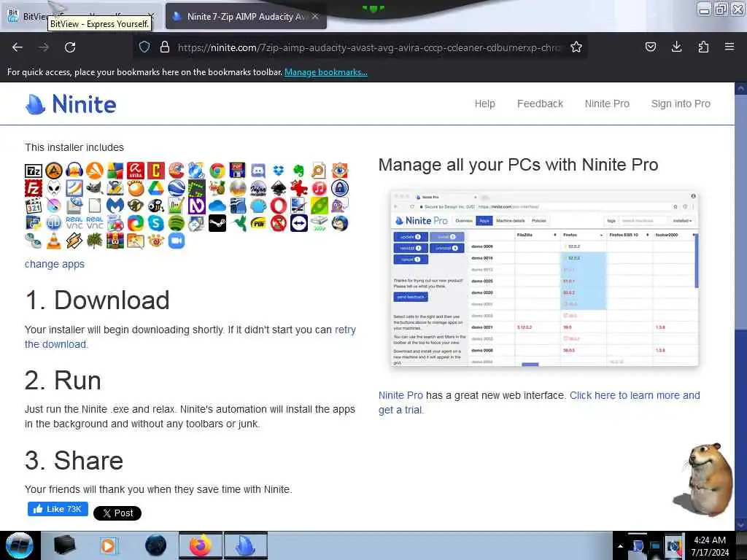Viewport: 747px width, 560px height.
Task: Click the AIMP app icon
Action: click(54, 171)
